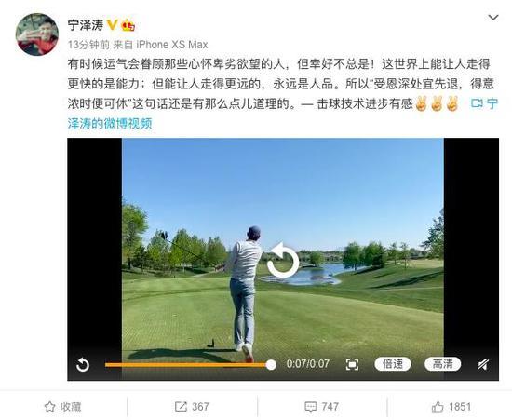Seek on the orange video progress bar
Screen dimensions: 512x420
click(x=188, y=365)
